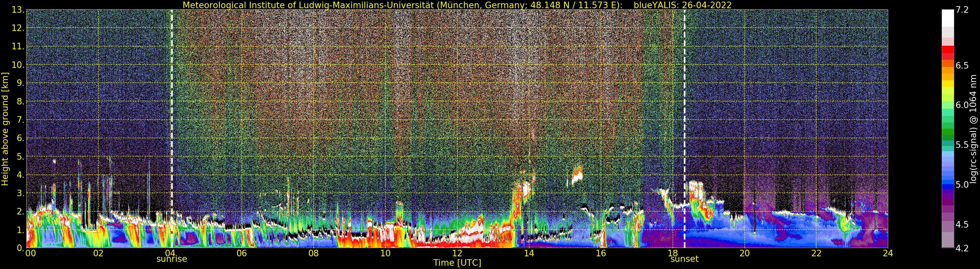The height and width of the screenshot is (269, 980).
Task: Click the time axis tick label 02
Action: (98, 253)
